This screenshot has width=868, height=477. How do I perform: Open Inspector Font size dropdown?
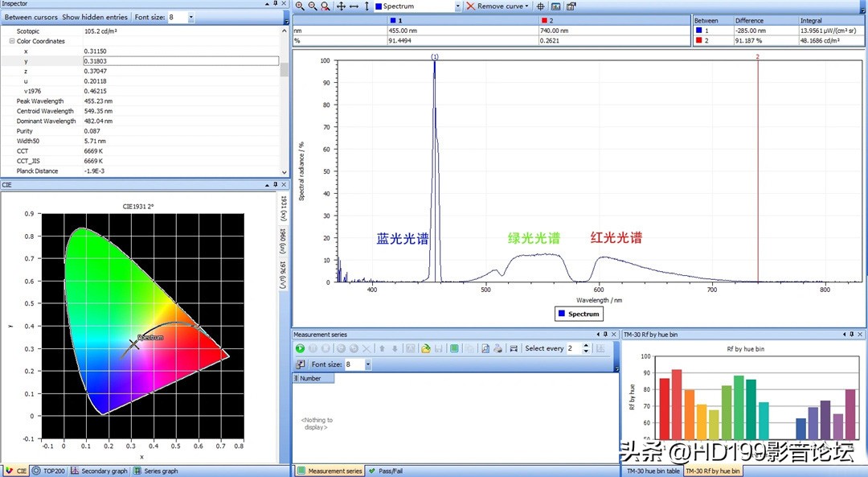click(190, 17)
